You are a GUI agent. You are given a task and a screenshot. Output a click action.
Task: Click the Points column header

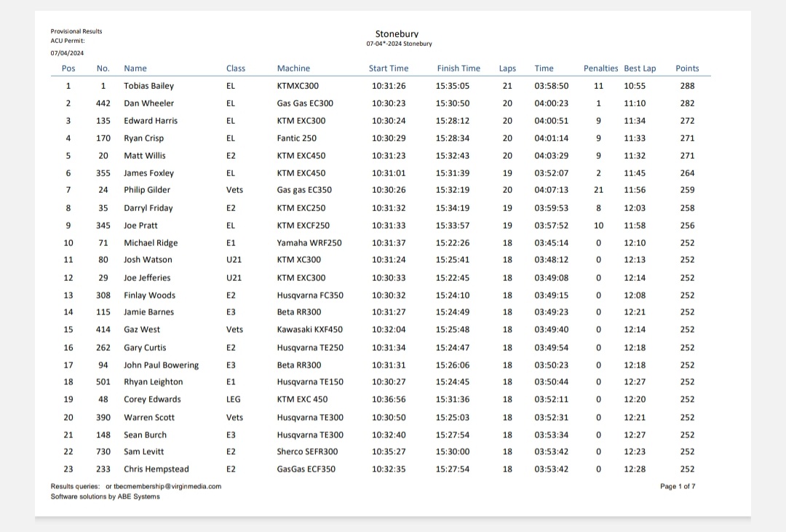pyautogui.click(x=687, y=68)
